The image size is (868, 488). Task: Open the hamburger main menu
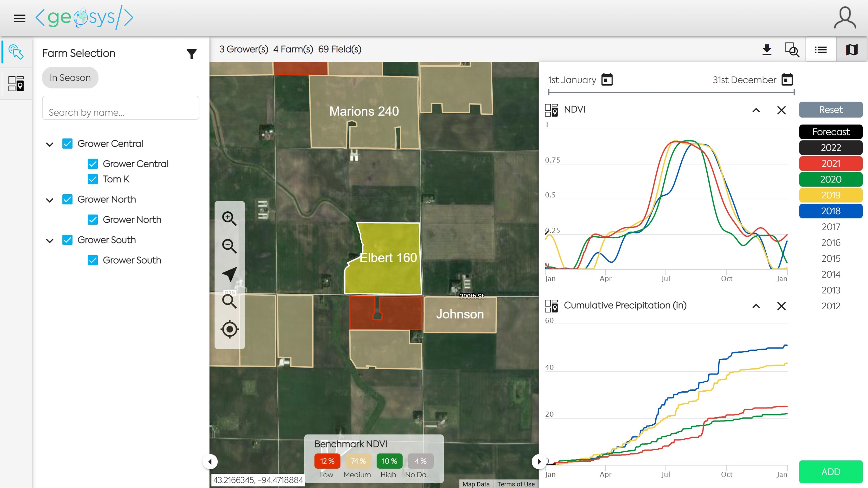tap(20, 18)
